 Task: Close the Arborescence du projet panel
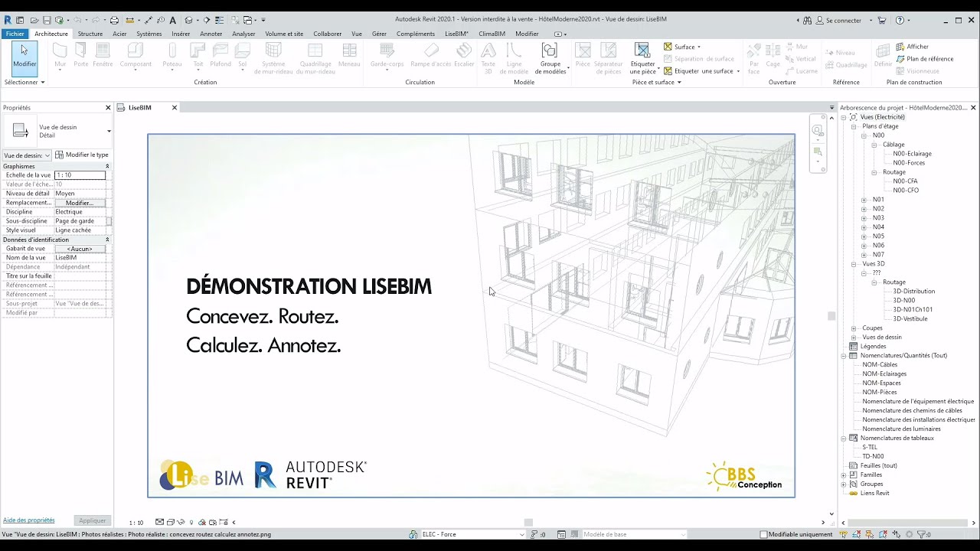tap(973, 108)
